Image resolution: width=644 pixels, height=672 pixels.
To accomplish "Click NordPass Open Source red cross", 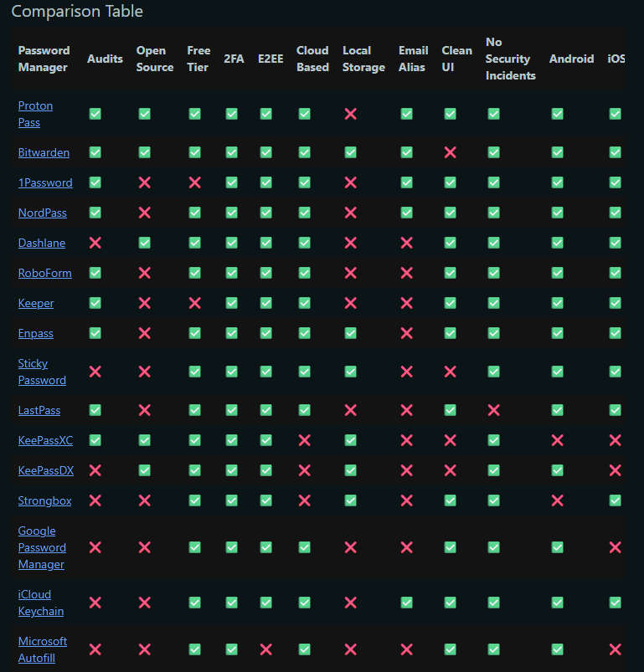I will pos(145,213).
